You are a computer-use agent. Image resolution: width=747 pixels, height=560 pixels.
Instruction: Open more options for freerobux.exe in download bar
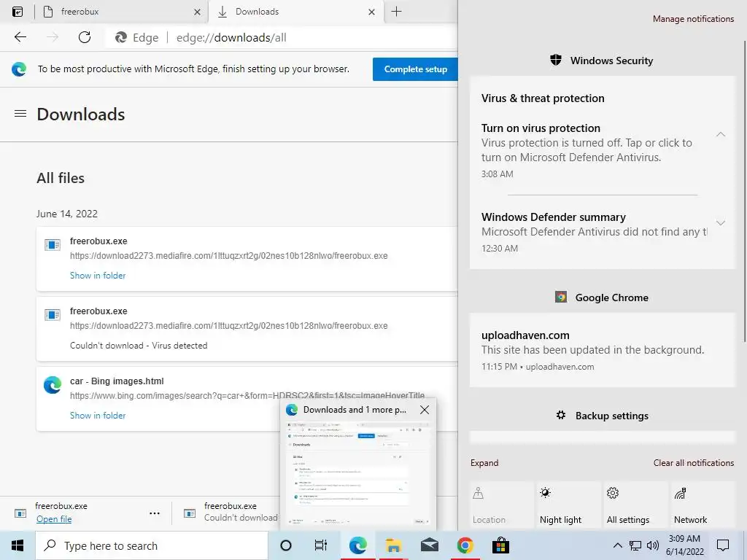(155, 513)
